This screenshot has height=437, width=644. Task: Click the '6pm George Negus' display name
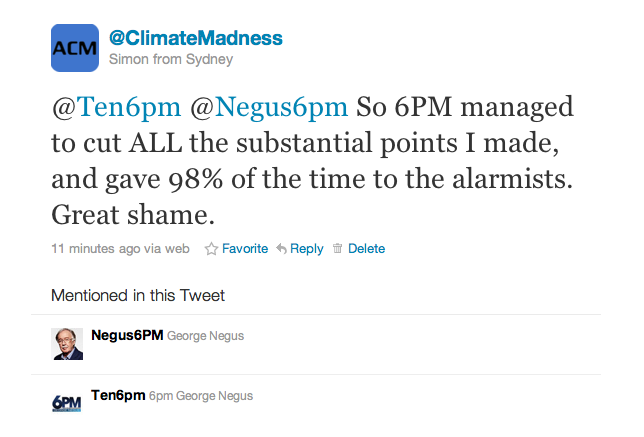[x=201, y=396]
